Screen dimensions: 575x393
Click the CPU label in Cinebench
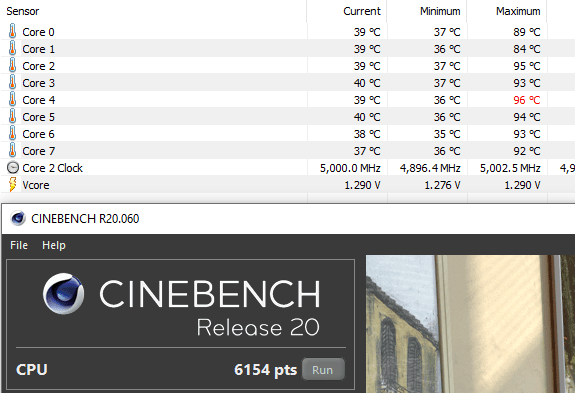coord(32,370)
